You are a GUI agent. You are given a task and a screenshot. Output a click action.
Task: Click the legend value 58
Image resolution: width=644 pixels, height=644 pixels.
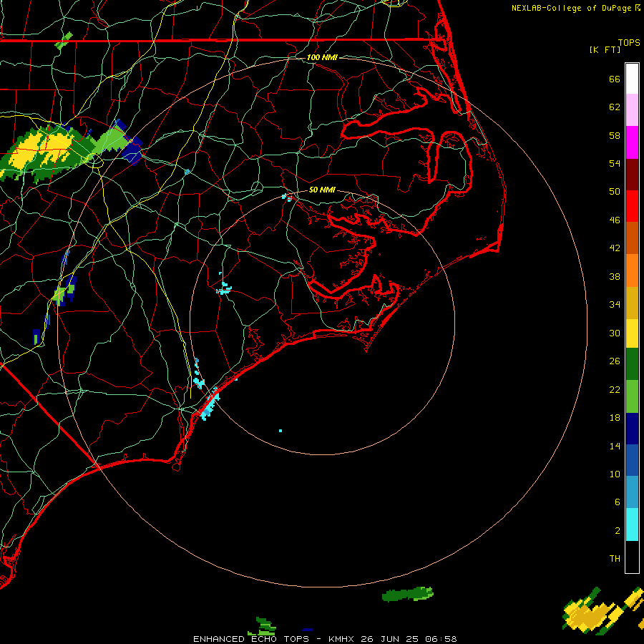(x=615, y=135)
